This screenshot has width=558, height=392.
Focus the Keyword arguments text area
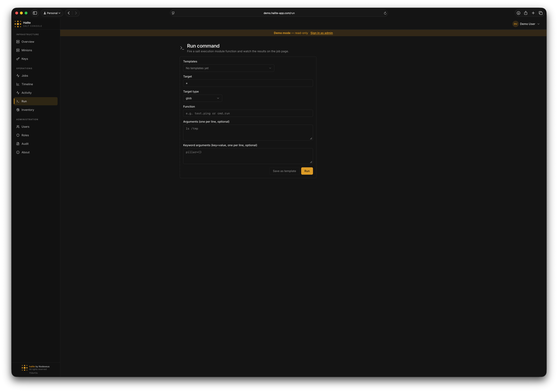click(248, 156)
